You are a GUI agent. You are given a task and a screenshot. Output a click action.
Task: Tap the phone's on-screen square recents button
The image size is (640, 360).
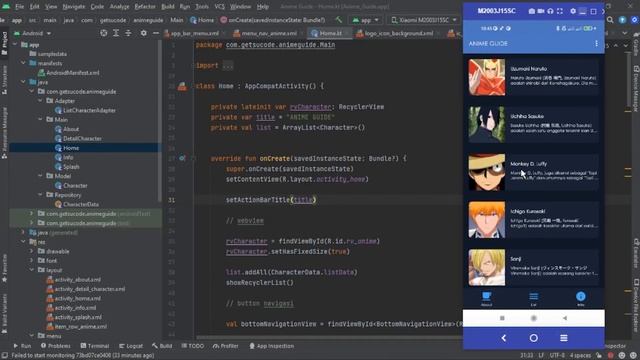click(x=502, y=318)
